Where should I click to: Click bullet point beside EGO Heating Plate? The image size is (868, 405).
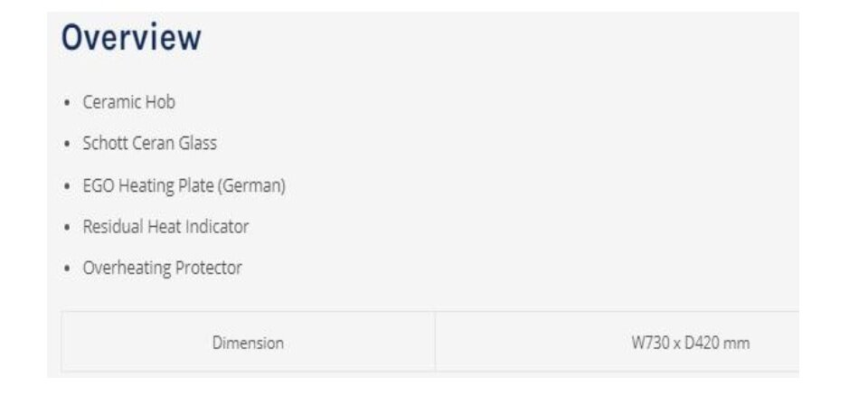(67, 186)
